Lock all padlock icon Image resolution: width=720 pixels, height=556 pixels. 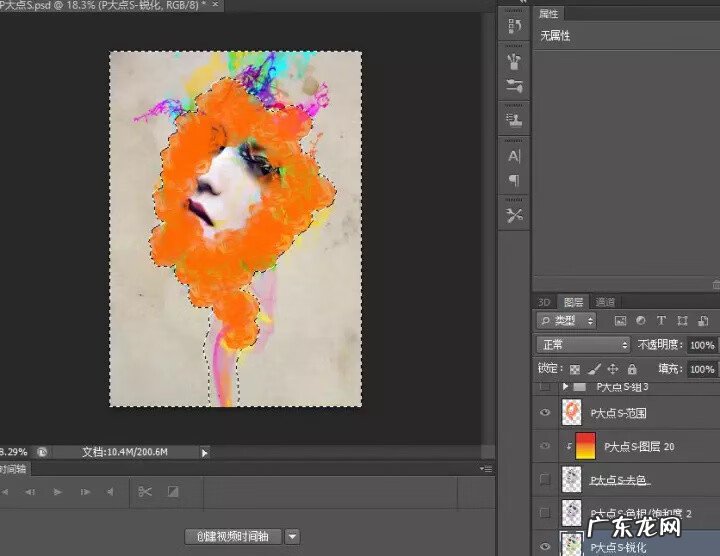click(632, 369)
